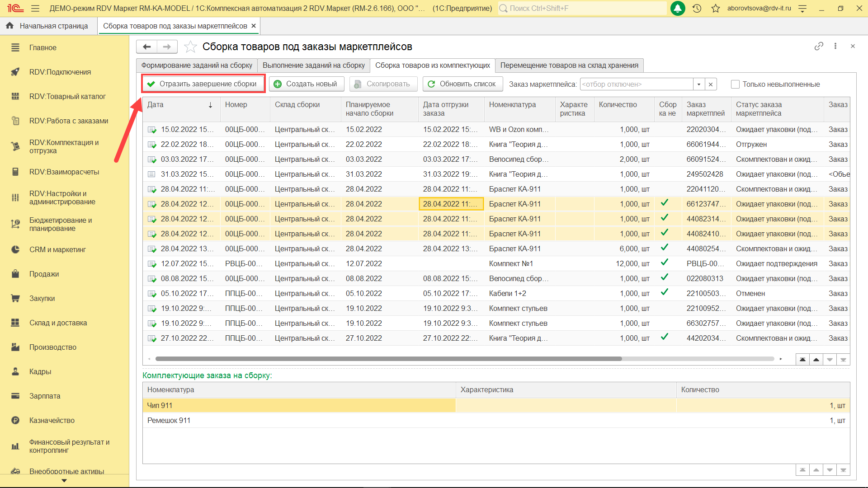Click the Обновить список button
The width and height of the screenshot is (868, 488).
462,84
